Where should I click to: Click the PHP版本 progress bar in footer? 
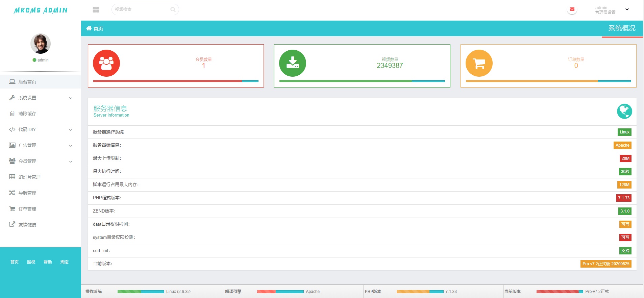pos(420,292)
